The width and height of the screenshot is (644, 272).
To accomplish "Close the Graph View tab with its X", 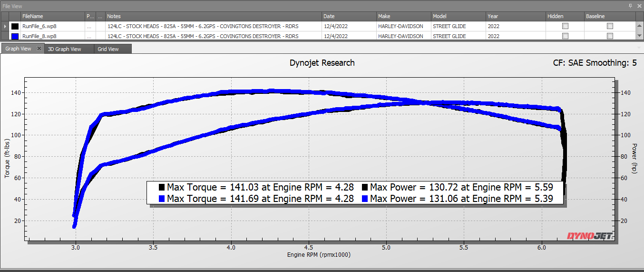I will pyautogui.click(x=39, y=49).
